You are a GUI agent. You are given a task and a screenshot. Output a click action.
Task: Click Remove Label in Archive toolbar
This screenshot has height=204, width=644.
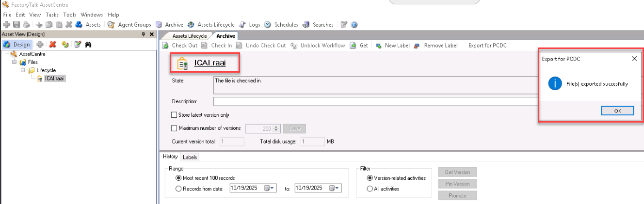[x=435, y=46]
